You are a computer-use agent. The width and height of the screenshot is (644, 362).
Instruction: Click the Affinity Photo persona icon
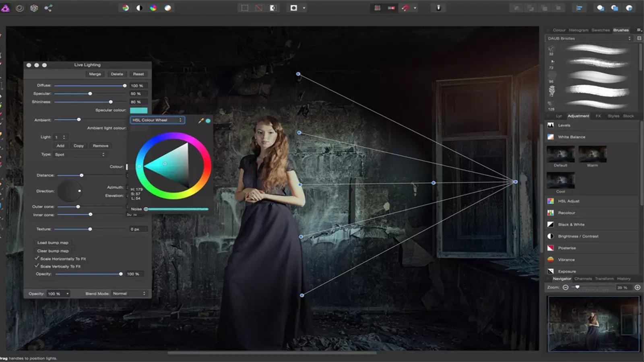(x=6, y=8)
